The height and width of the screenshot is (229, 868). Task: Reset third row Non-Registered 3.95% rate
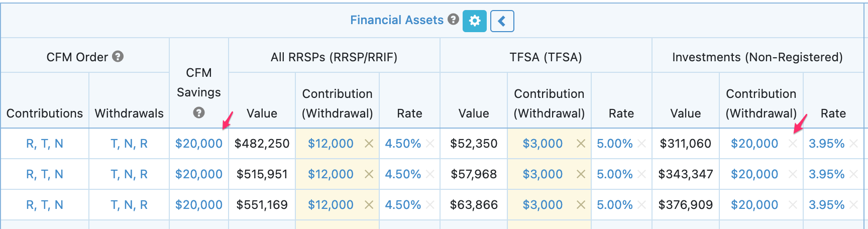point(853,205)
